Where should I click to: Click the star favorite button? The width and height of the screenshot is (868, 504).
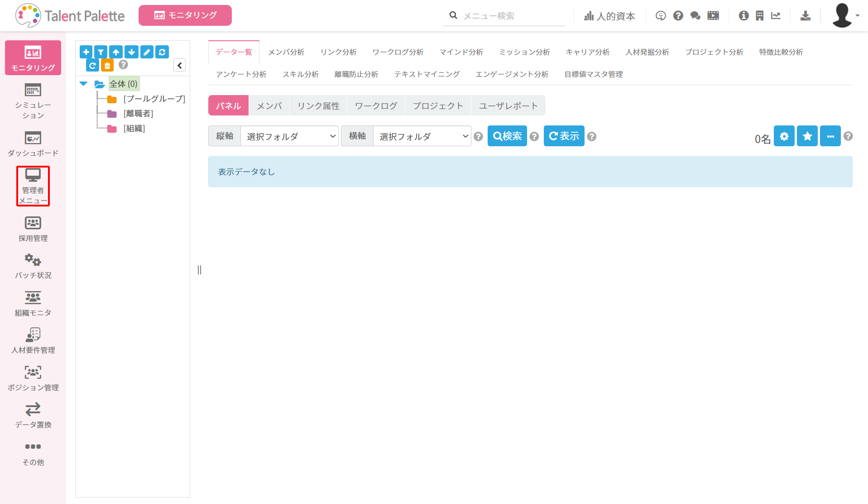coord(807,136)
